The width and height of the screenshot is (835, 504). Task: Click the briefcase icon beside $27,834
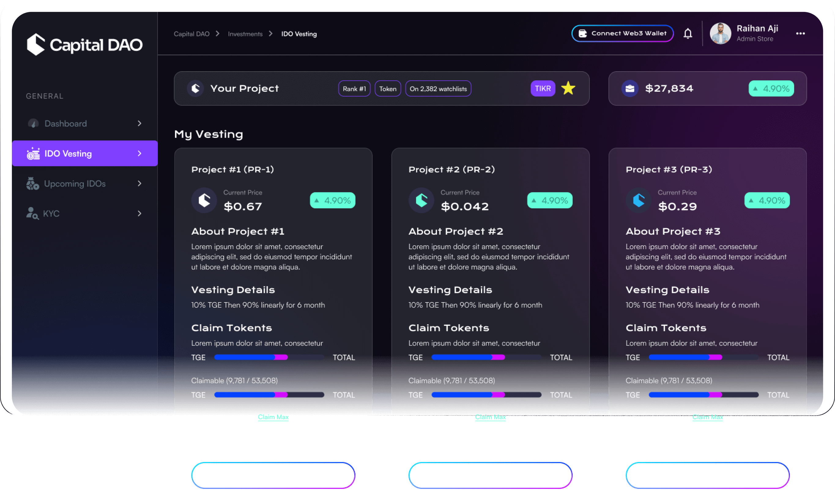point(630,88)
